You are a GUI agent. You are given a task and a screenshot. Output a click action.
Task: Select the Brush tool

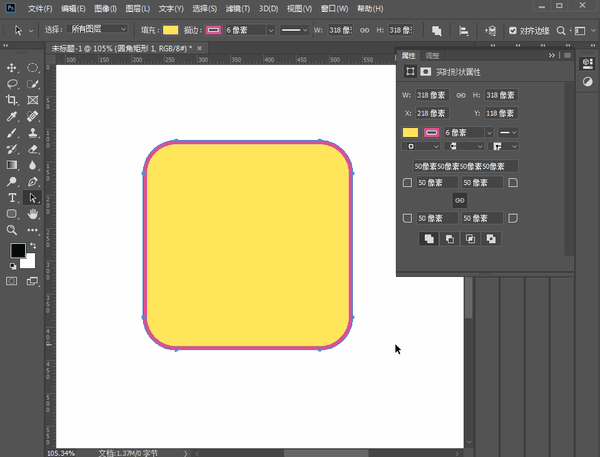[x=11, y=133]
